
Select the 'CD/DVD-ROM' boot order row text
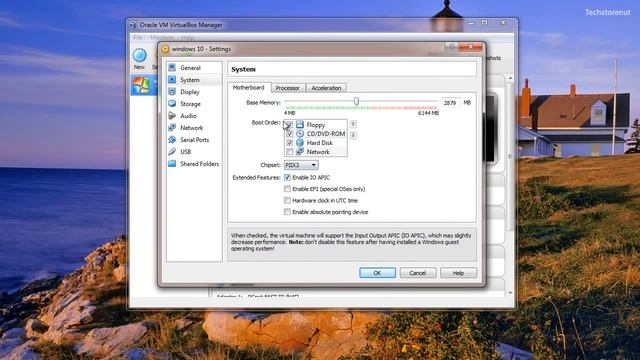coord(326,133)
